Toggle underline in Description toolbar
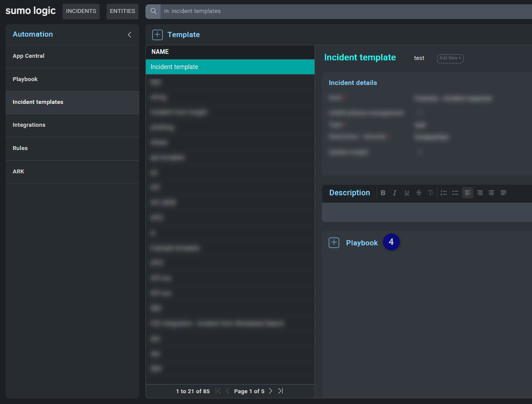The width and height of the screenshot is (532, 404). point(407,193)
